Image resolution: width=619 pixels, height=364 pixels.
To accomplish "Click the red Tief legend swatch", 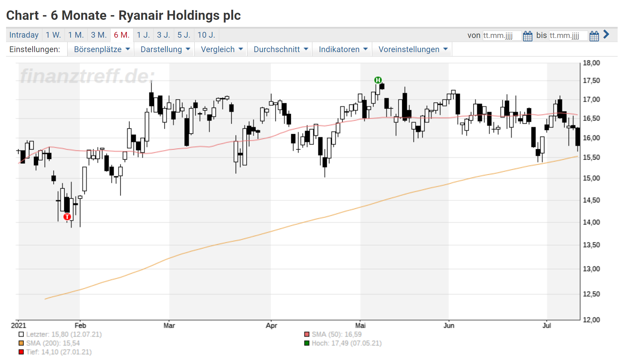I will (21, 352).
